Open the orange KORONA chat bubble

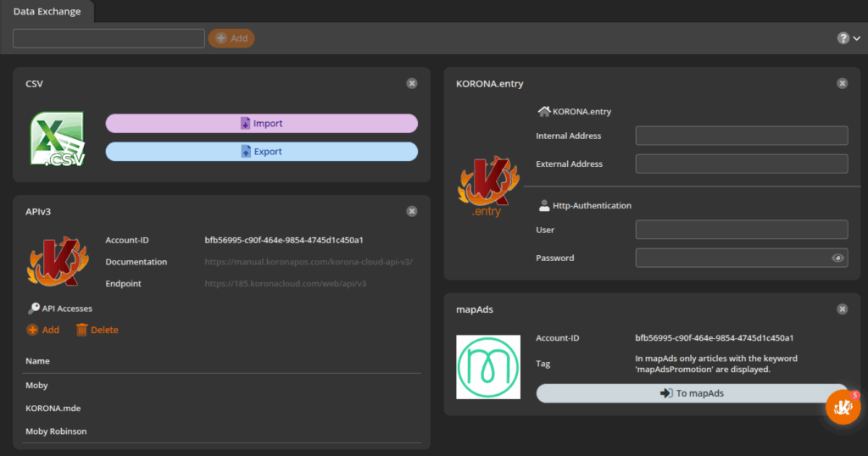(x=843, y=408)
